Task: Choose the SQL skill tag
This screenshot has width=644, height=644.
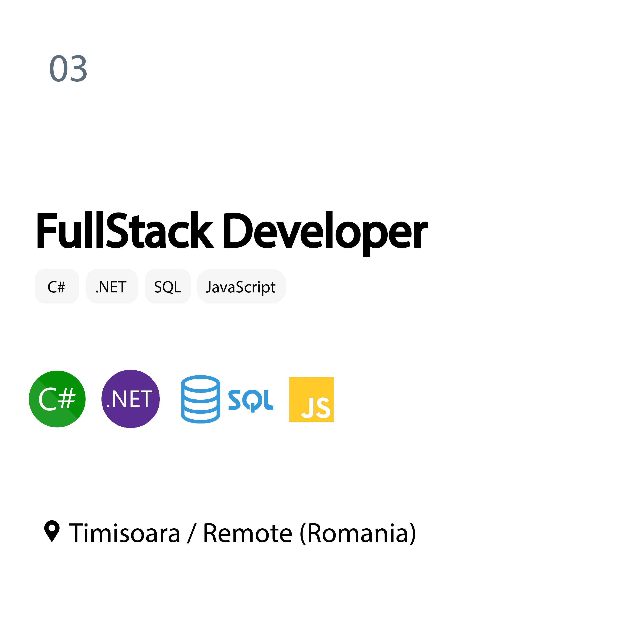Action: click(168, 287)
